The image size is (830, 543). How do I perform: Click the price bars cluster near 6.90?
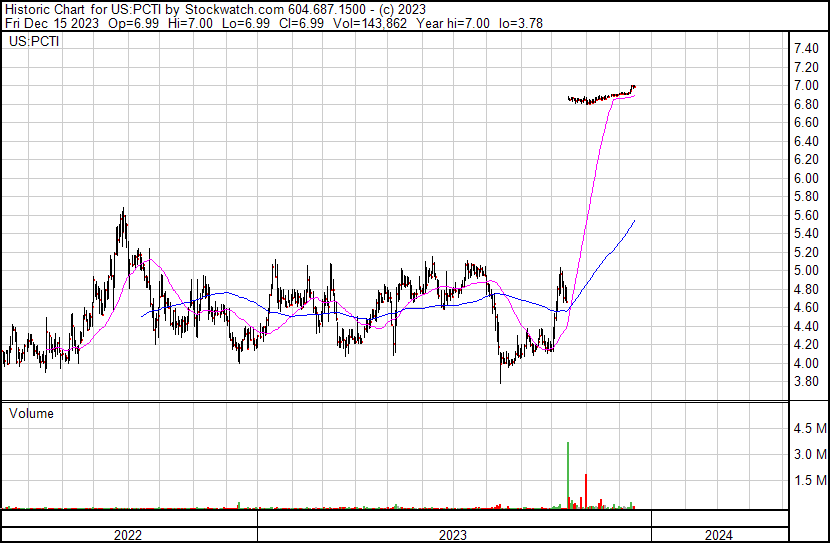[600, 98]
